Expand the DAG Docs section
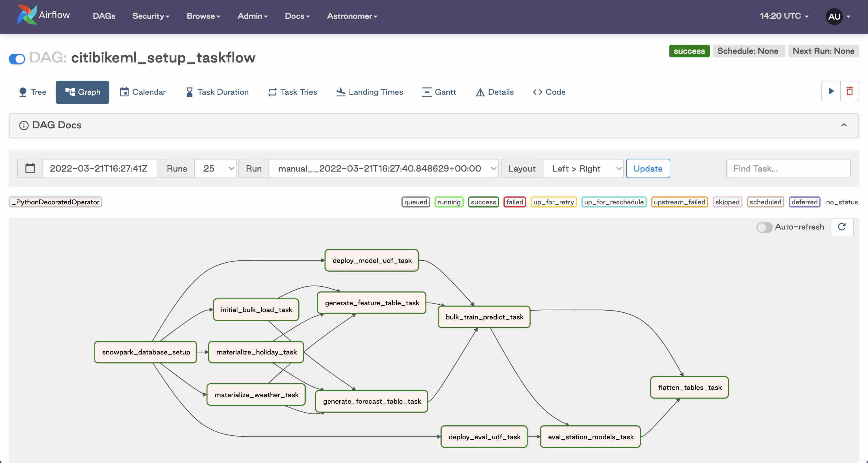868x463 pixels. 844,125
